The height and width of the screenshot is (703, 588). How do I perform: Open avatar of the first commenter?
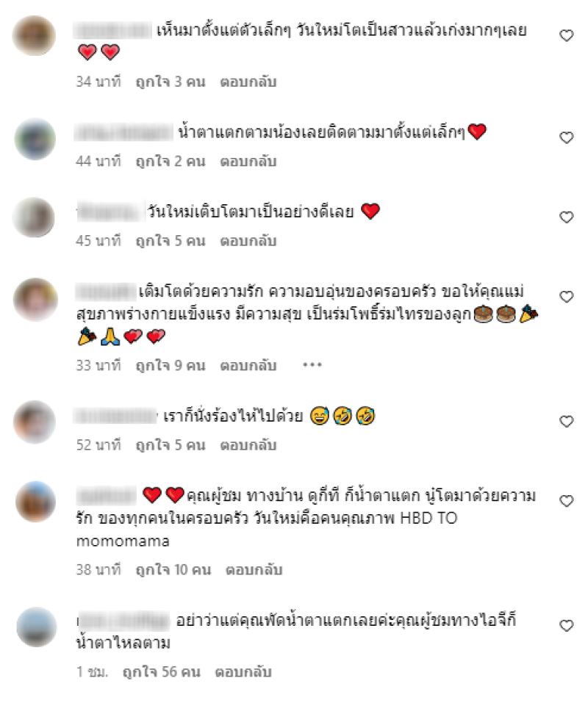(34, 35)
